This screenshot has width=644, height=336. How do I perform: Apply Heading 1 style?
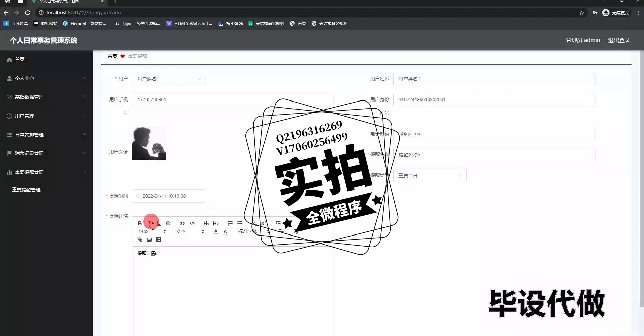[206, 223]
